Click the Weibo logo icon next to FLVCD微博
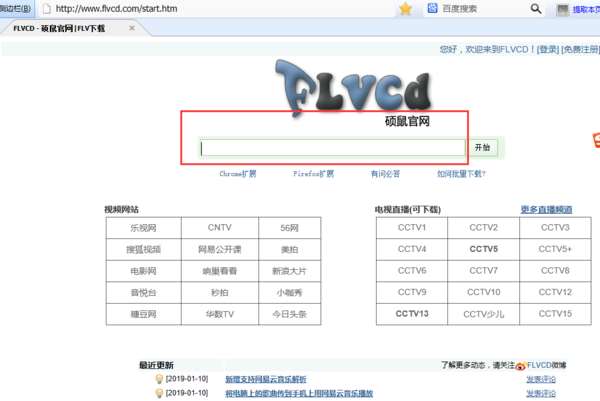The width and height of the screenshot is (600, 401). (520, 366)
